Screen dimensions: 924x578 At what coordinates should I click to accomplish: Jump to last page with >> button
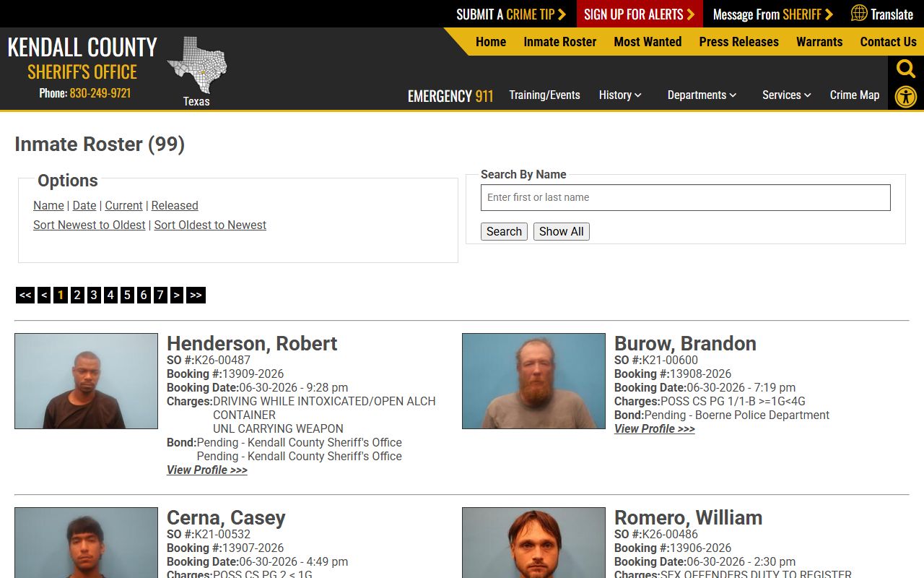[x=196, y=295]
